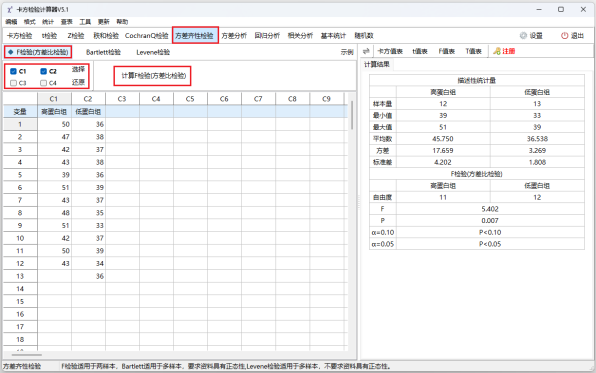
Task: Open the 格式 menu
Action: [30, 22]
